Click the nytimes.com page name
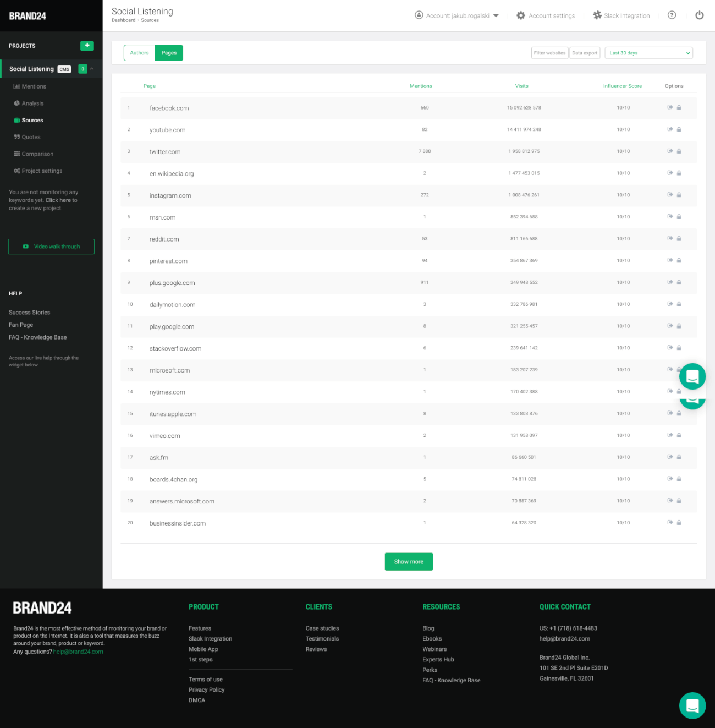The width and height of the screenshot is (715, 728). point(167,392)
